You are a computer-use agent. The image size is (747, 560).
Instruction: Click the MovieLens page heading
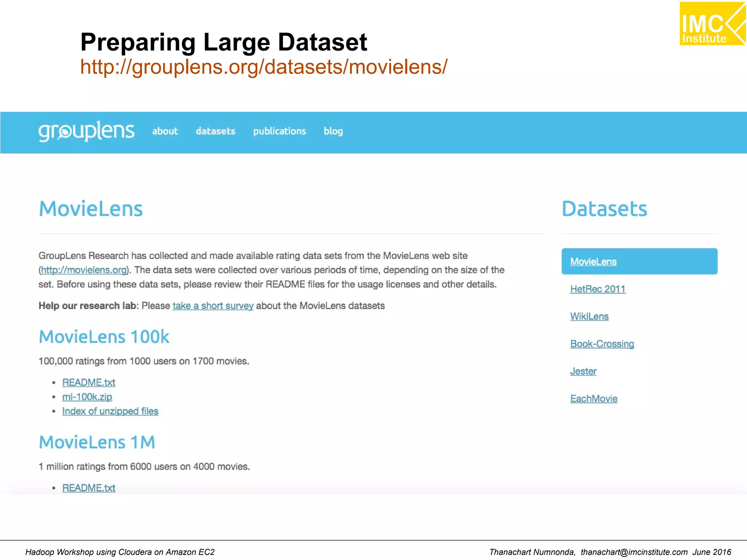91,209
